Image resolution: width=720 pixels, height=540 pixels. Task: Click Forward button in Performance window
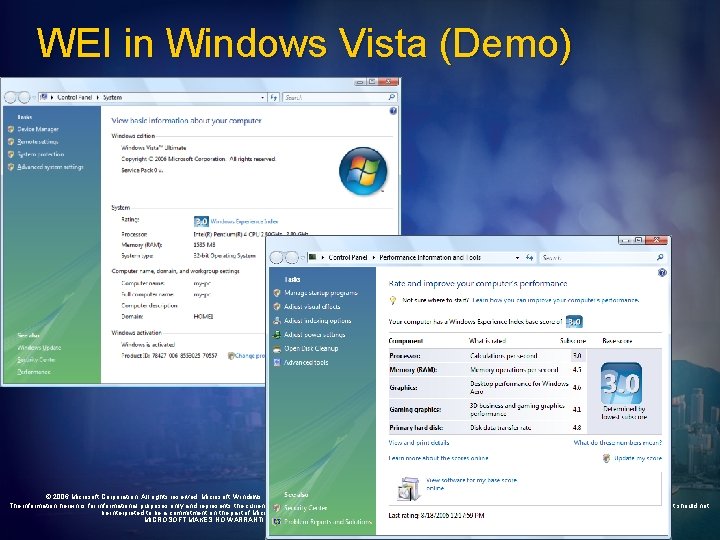pyautogui.click(x=291, y=258)
